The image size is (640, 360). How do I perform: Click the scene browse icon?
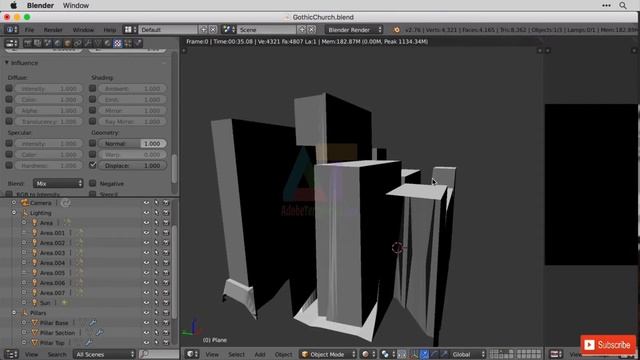229,30
